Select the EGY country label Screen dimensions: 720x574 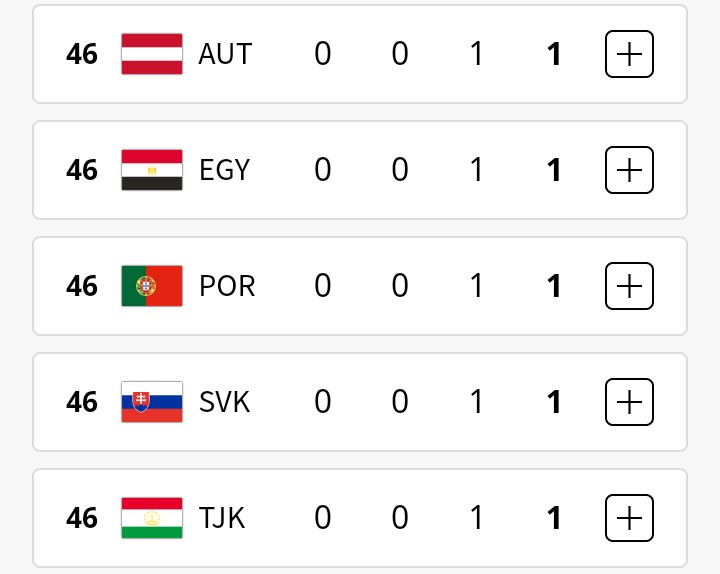(x=224, y=170)
